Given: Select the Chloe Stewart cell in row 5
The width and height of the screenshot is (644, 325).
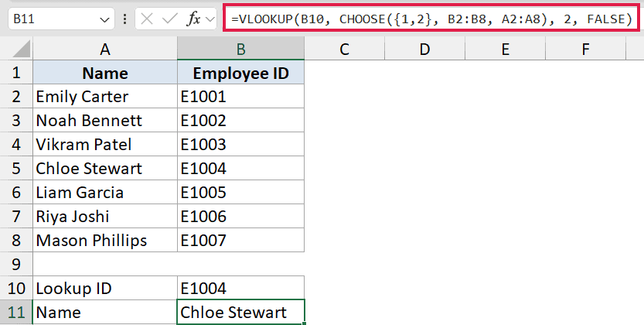Looking at the screenshot, I should (105, 168).
